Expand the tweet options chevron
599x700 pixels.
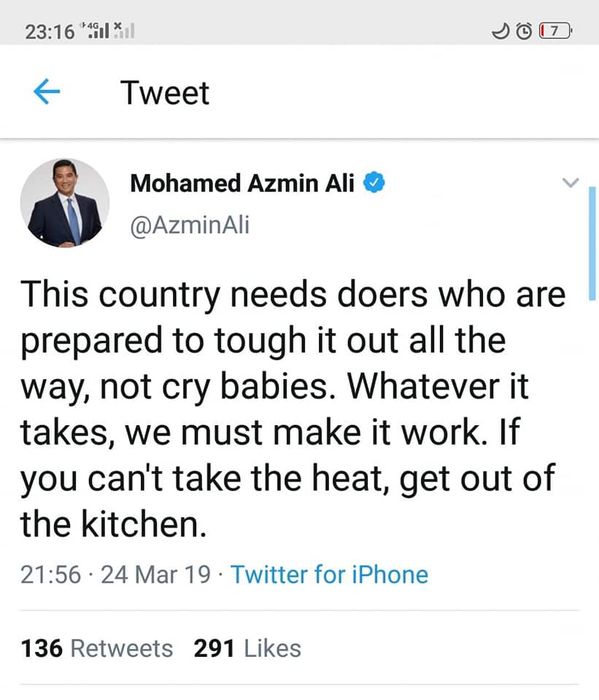pyautogui.click(x=571, y=182)
